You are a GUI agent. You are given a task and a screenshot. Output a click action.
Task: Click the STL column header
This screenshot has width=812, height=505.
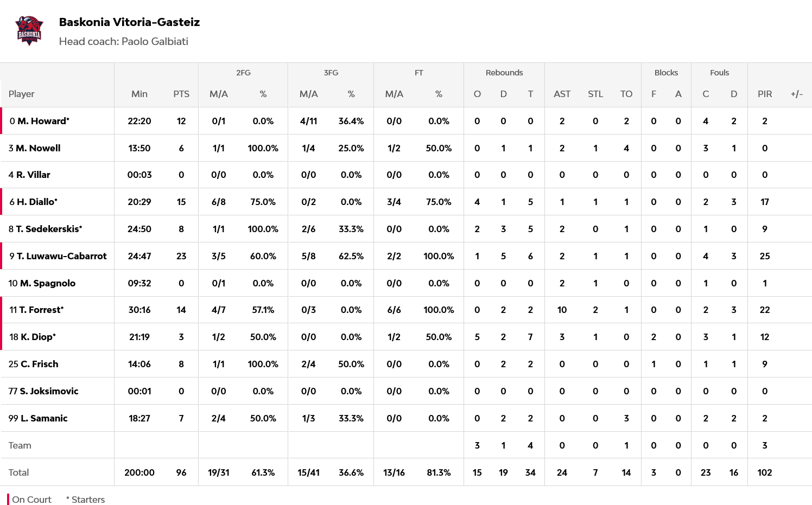coord(595,94)
